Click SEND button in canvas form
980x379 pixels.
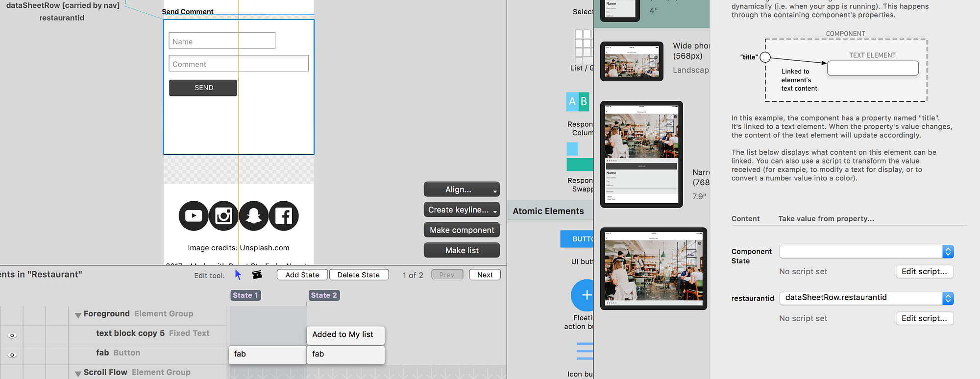coord(203,88)
